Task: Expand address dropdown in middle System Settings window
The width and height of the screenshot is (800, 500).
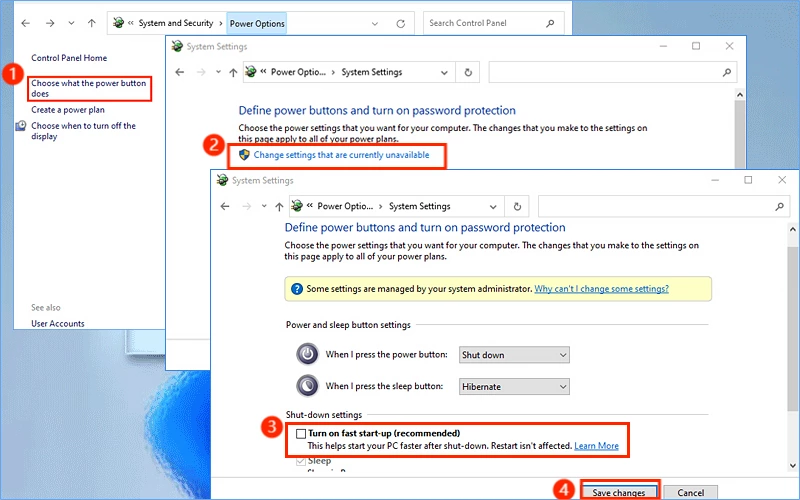Action: pyautogui.click(x=444, y=72)
